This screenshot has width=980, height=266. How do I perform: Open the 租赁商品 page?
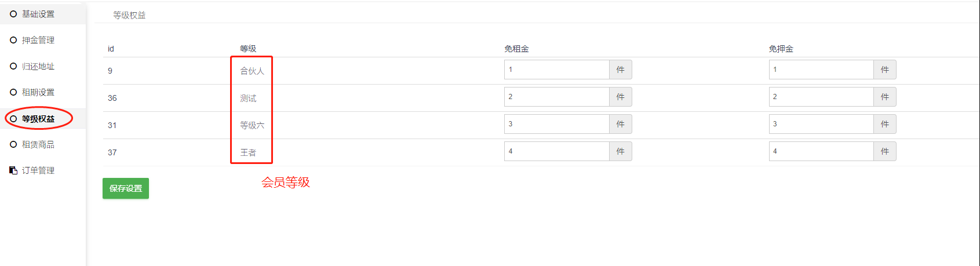pos(38,144)
